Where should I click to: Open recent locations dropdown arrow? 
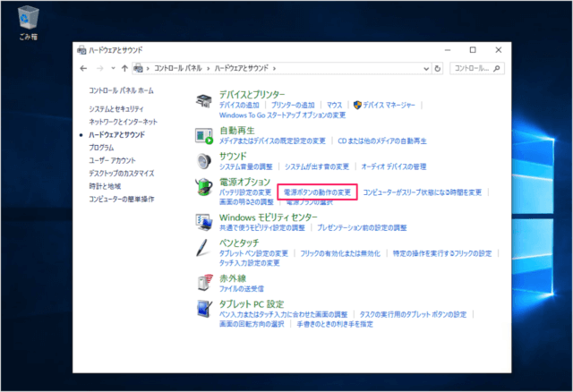[x=113, y=68]
